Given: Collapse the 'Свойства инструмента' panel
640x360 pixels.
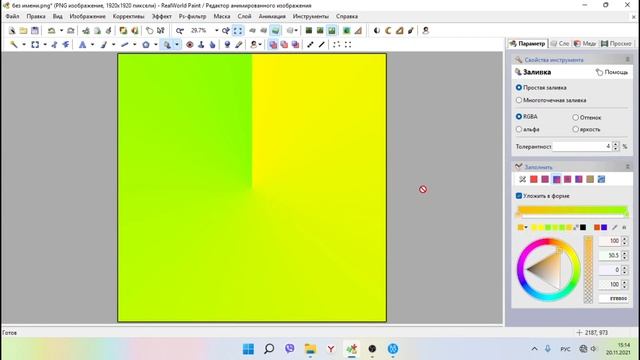Looking at the screenshot, I should click(627, 60).
